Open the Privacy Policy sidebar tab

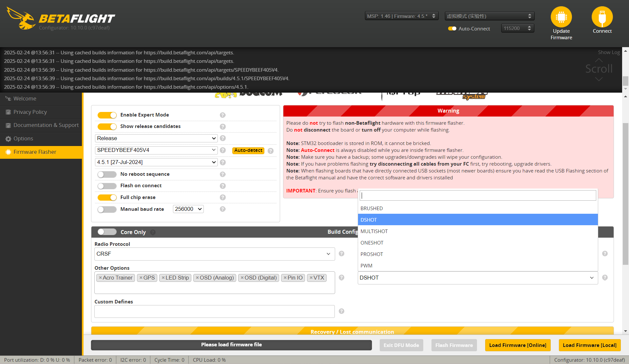(x=41, y=112)
